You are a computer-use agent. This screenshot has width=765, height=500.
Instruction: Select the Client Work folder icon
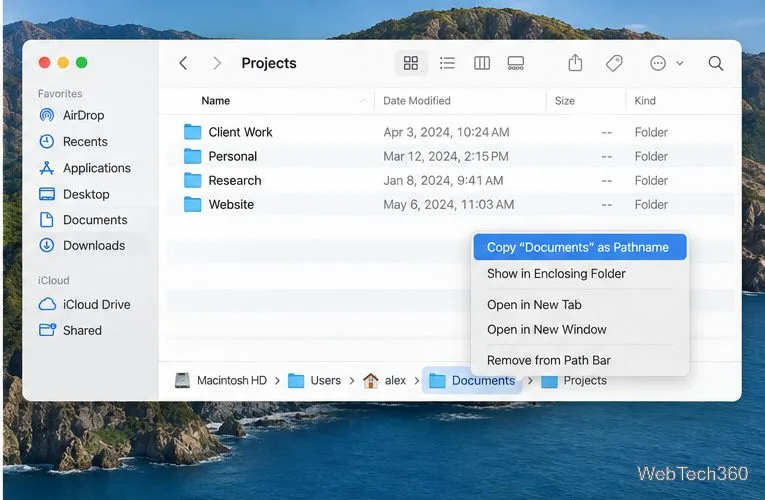pos(193,132)
